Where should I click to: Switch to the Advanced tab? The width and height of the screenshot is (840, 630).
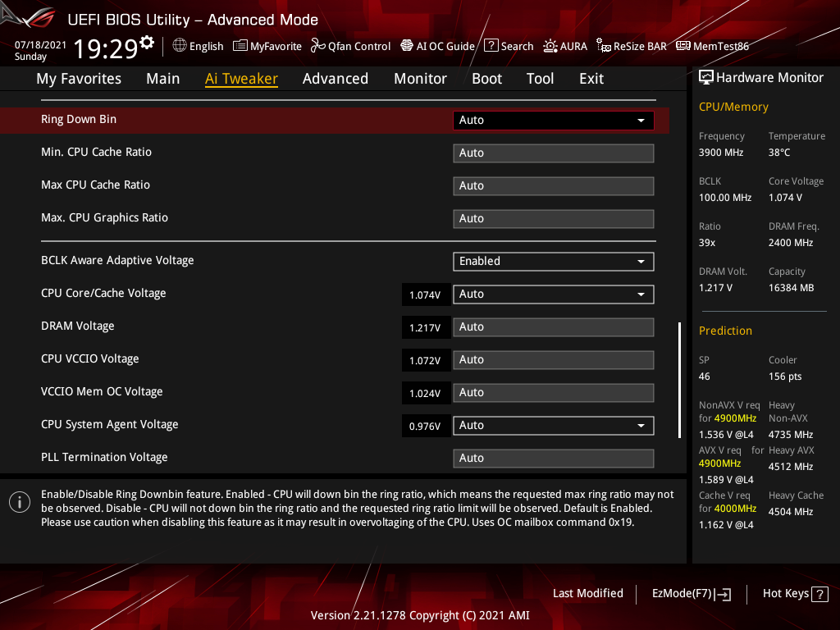[x=336, y=78]
